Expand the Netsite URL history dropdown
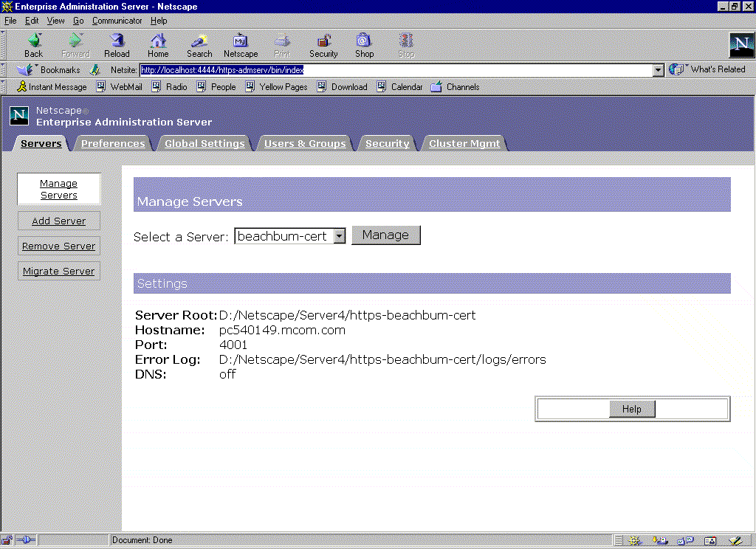 pyautogui.click(x=658, y=70)
